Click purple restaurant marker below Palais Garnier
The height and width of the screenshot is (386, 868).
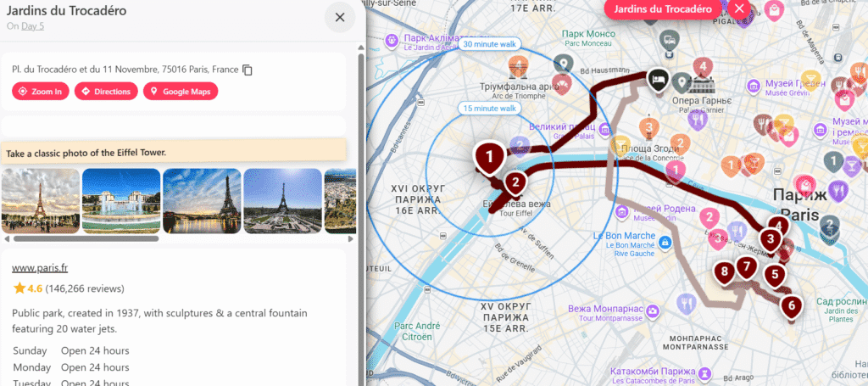[x=698, y=119]
